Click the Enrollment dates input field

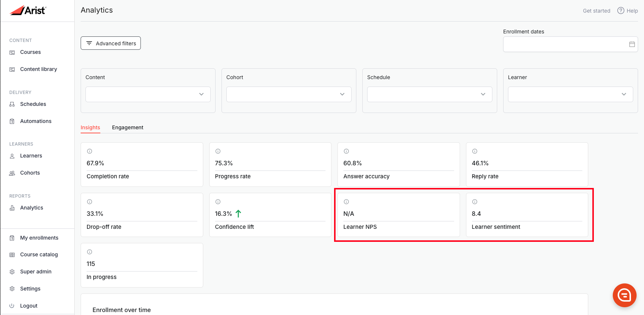click(570, 44)
